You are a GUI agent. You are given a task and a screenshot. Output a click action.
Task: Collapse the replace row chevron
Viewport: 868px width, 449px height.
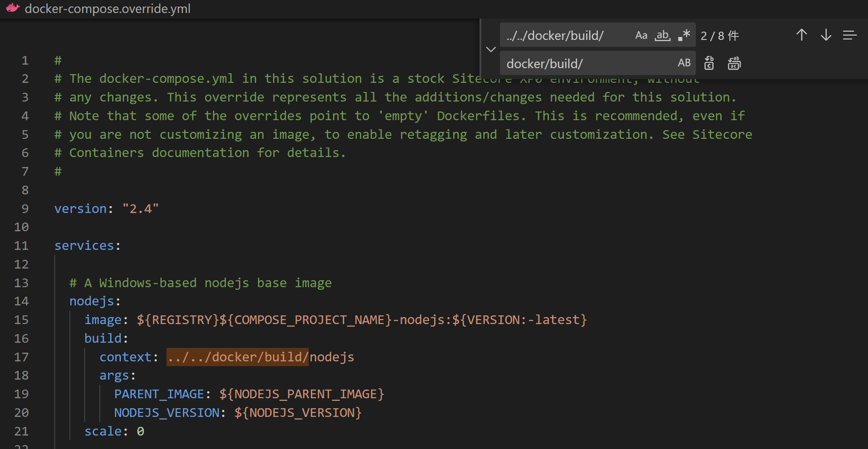pos(491,49)
